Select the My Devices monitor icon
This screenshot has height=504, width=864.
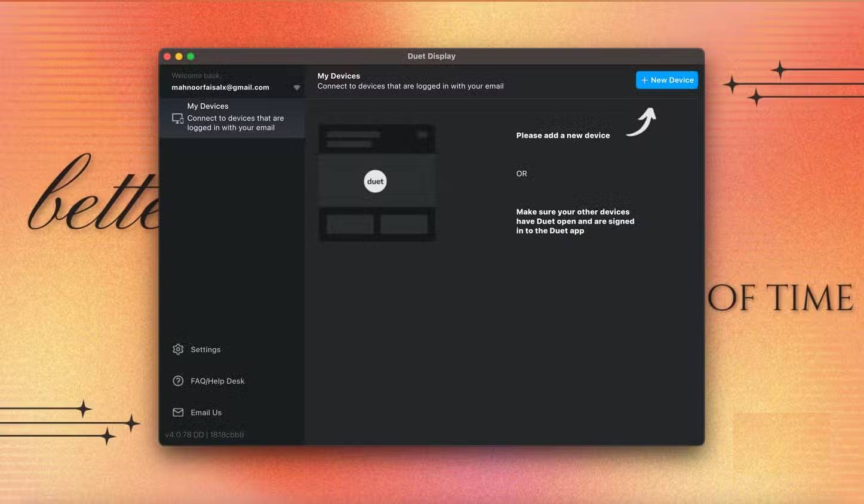point(178,118)
